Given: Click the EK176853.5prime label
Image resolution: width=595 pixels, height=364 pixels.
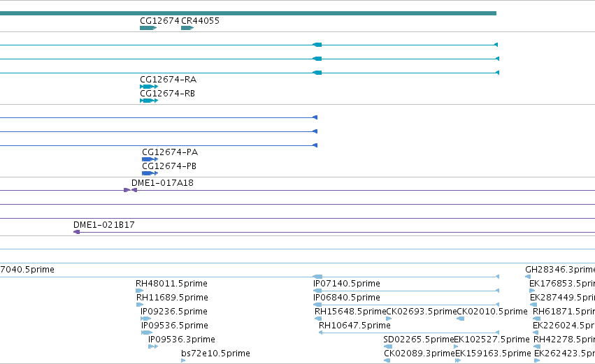Looking at the screenshot, I should (562, 284).
